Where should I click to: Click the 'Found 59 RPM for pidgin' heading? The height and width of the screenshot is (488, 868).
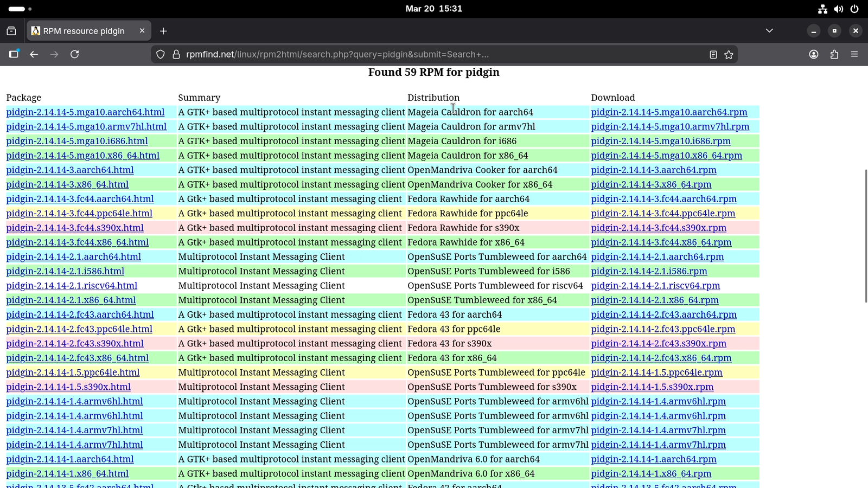(434, 72)
